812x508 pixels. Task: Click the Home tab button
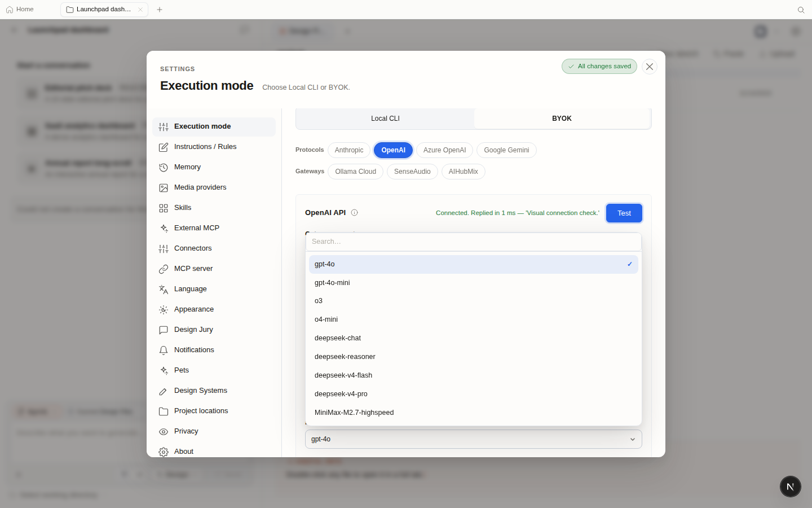coord(20,10)
